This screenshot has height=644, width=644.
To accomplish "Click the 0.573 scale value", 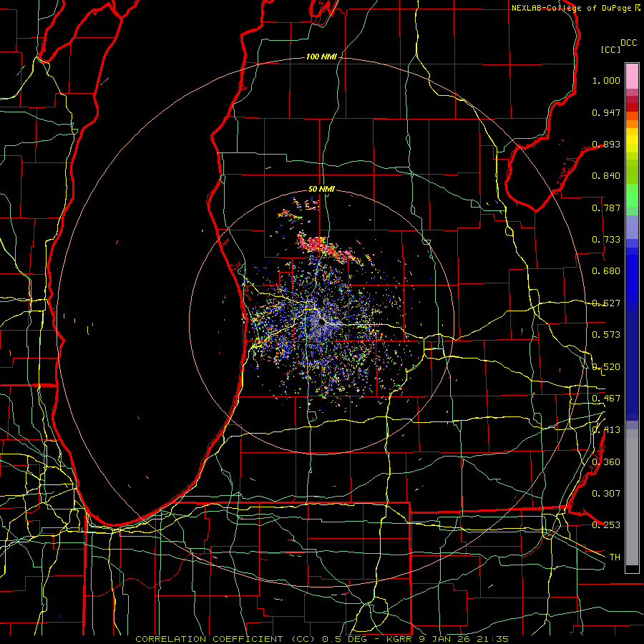I will [606, 335].
